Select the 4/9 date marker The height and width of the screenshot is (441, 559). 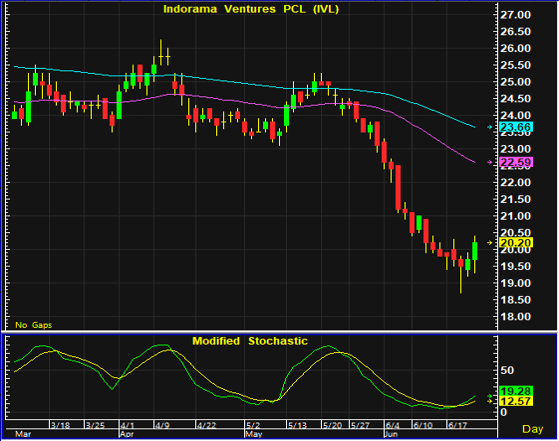tap(163, 425)
